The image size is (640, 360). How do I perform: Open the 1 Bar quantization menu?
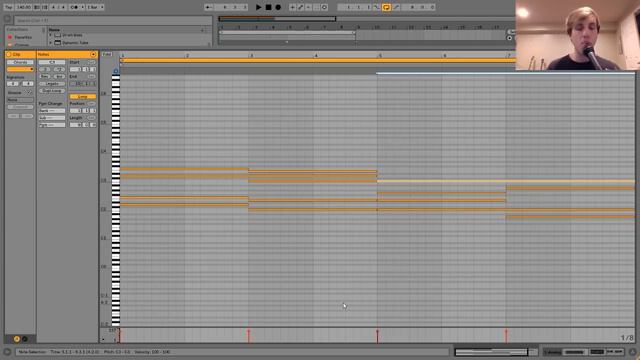coord(95,7)
